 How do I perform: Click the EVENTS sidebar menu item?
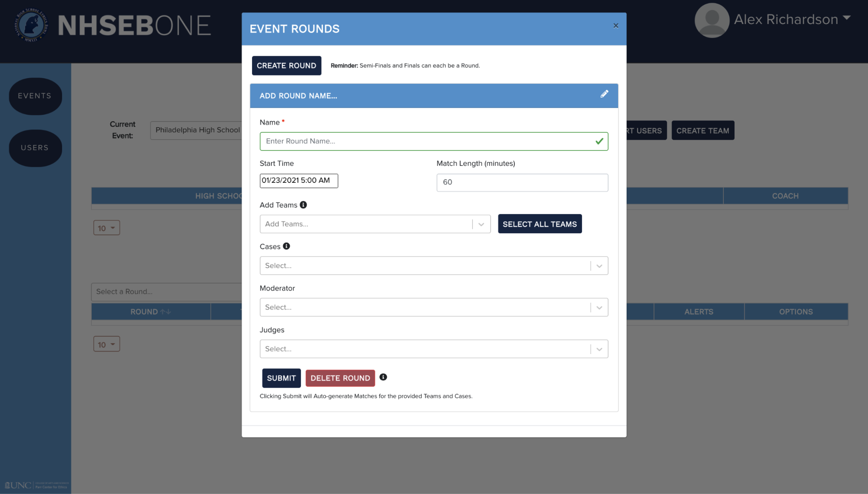(34, 95)
